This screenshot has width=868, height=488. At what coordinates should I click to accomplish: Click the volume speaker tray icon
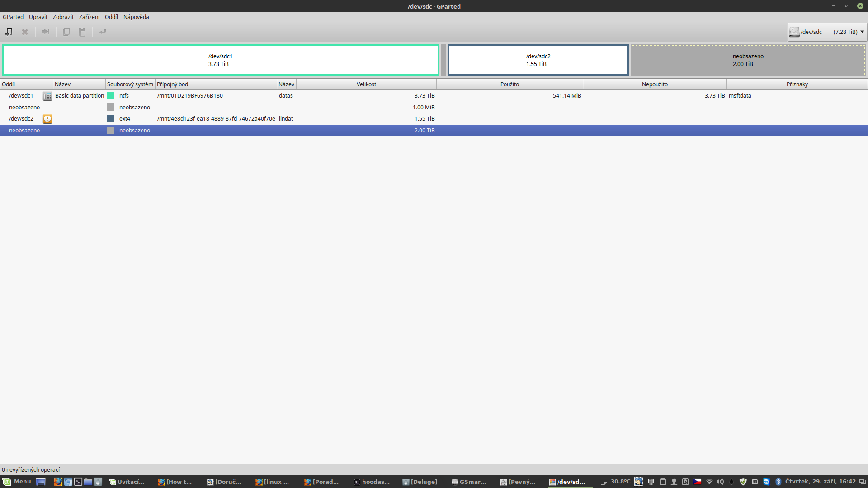720,482
